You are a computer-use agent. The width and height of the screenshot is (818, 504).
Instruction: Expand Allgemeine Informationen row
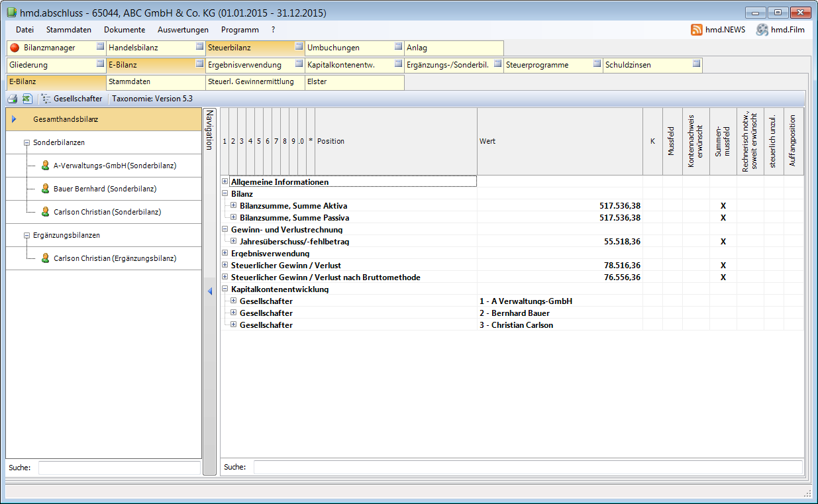[x=225, y=181]
